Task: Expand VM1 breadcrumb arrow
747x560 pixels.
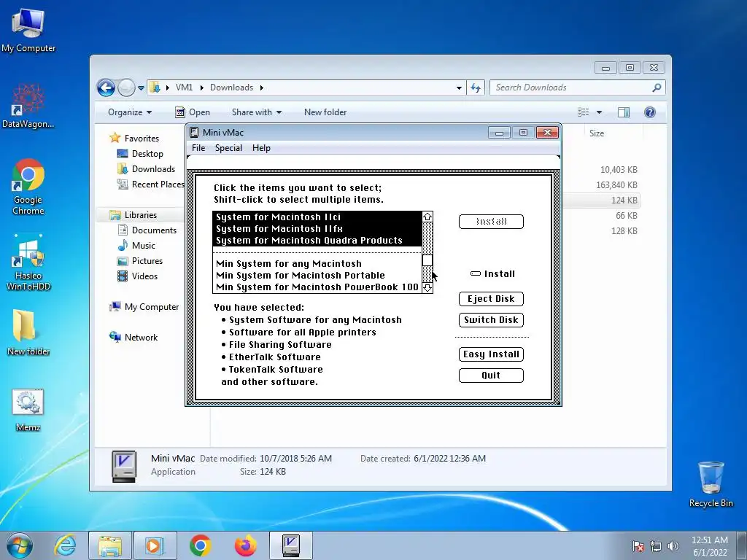Action: pyautogui.click(x=202, y=87)
